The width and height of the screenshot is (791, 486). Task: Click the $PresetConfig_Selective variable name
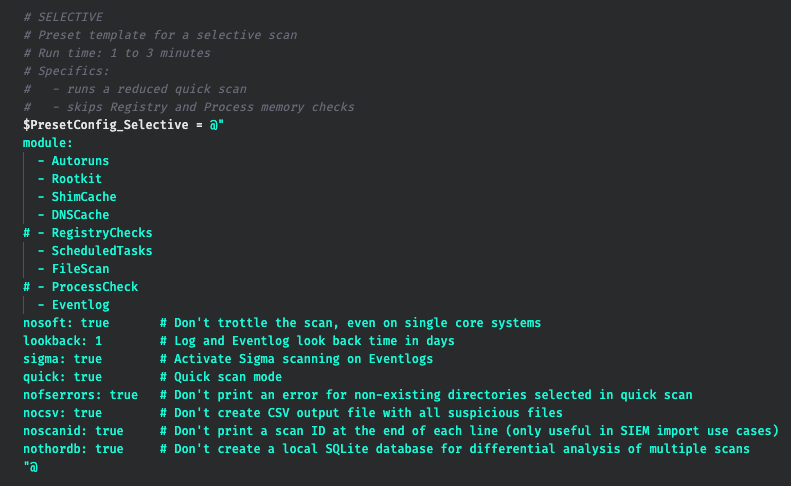coord(105,125)
